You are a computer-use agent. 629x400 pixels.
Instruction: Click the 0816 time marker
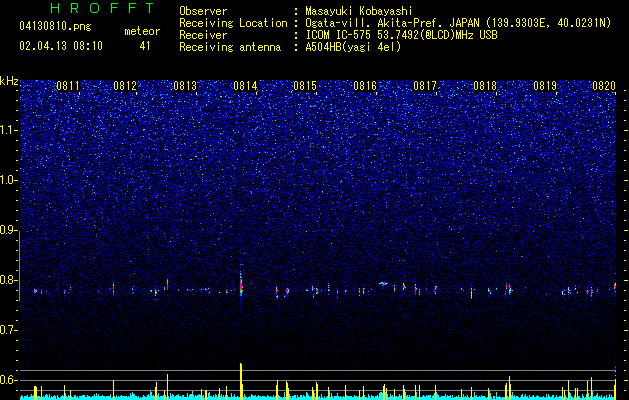point(365,86)
